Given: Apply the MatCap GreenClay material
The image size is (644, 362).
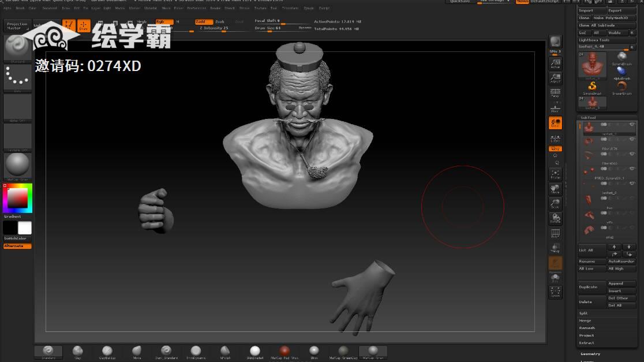Looking at the screenshot, I should click(x=343, y=352).
